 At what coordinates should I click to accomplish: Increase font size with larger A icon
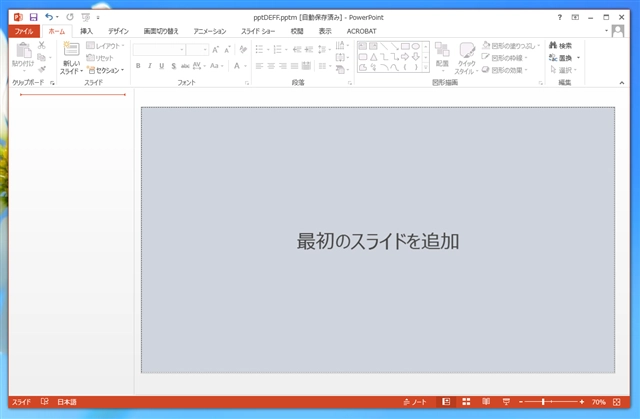[216, 49]
